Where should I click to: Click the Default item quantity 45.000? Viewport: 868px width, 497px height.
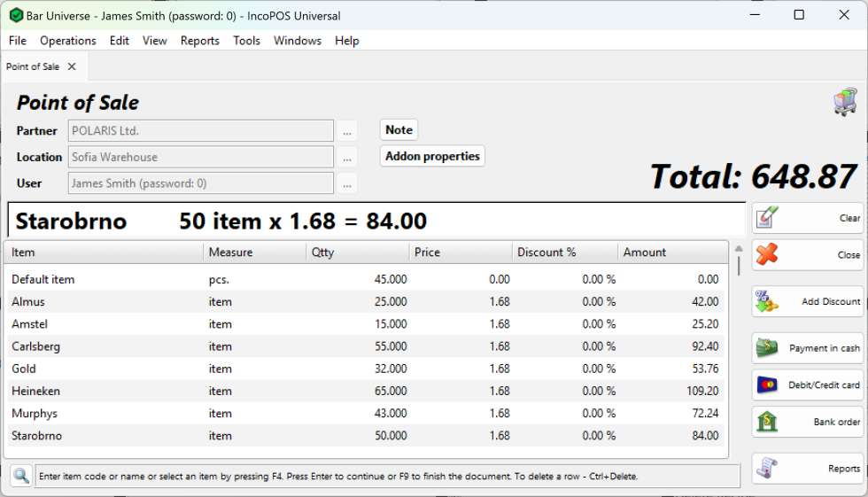(391, 279)
